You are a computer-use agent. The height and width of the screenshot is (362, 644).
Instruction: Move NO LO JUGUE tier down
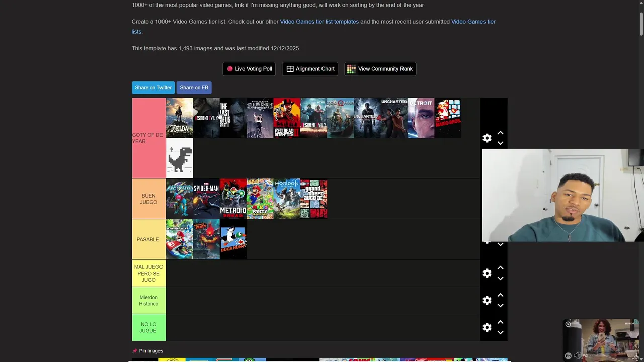coord(500,332)
